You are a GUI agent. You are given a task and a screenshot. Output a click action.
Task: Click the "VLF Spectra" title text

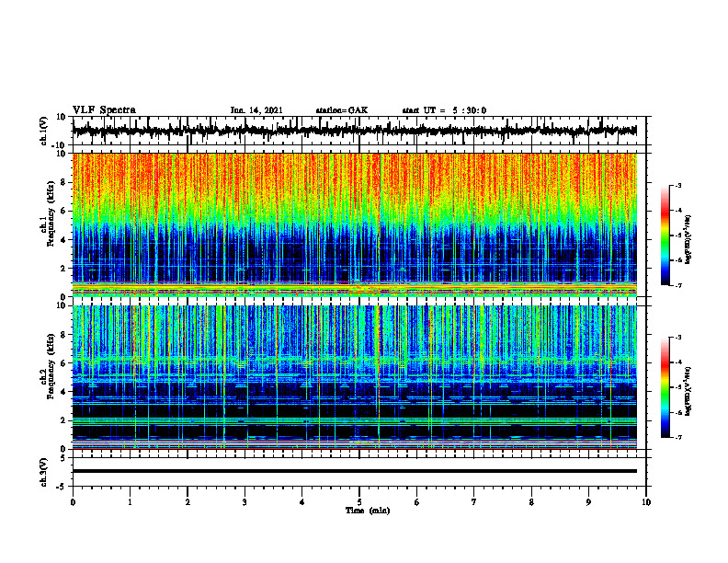click(104, 110)
